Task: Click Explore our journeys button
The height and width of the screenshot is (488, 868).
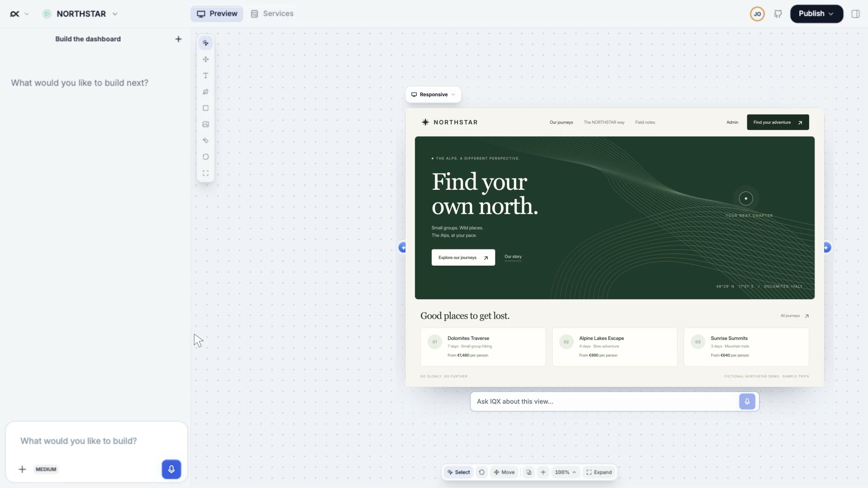Action: point(463,258)
